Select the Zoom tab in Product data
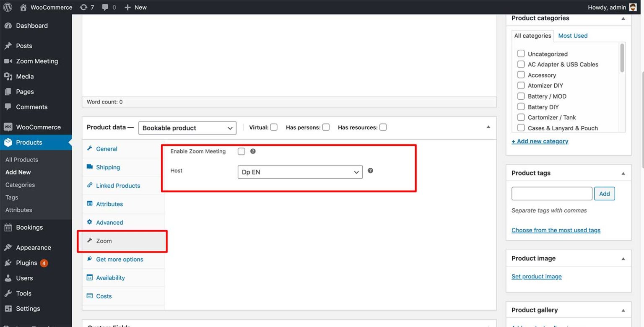The width and height of the screenshot is (644, 327). click(104, 241)
